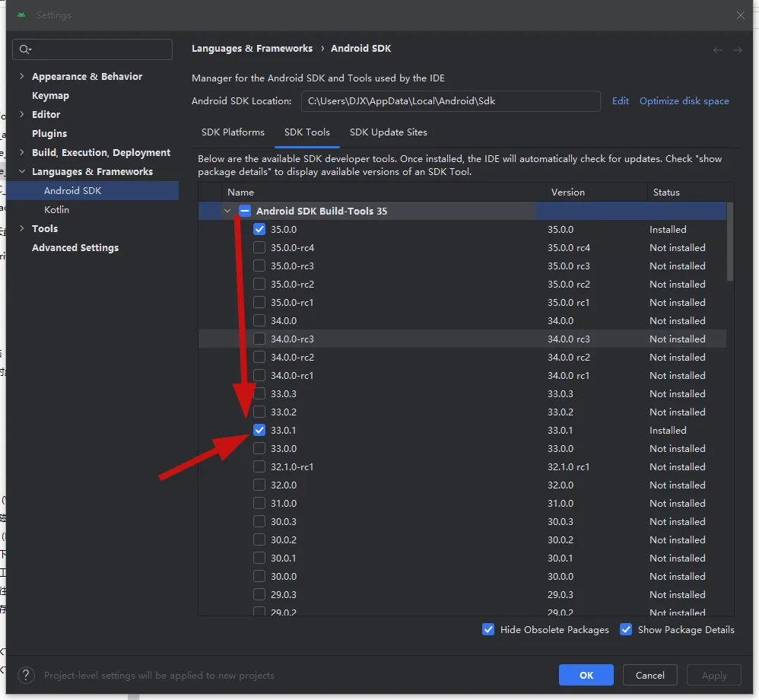Toggle the Android SDK Build-Tools 35 group checkbox
This screenshot has width=759, height=700.
[245, 211]
